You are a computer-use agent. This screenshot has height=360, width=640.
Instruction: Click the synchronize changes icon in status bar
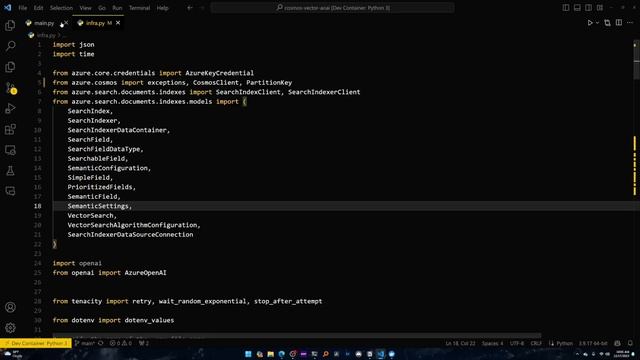(x=100, y=343)
